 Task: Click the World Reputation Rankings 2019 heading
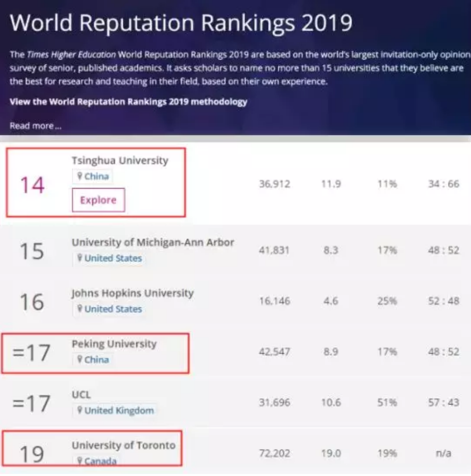coord(181,23)
